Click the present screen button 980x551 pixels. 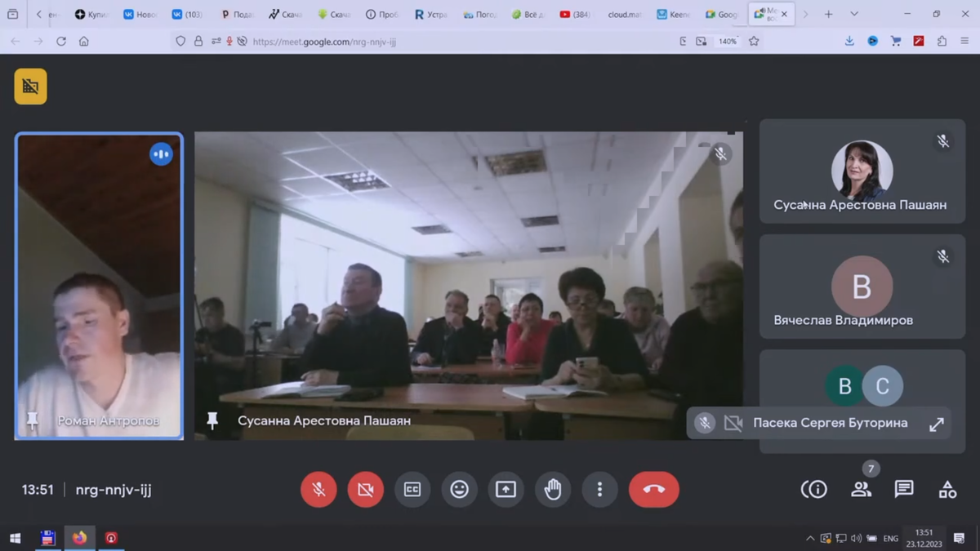pyautogui.click(x=506, y=490)
